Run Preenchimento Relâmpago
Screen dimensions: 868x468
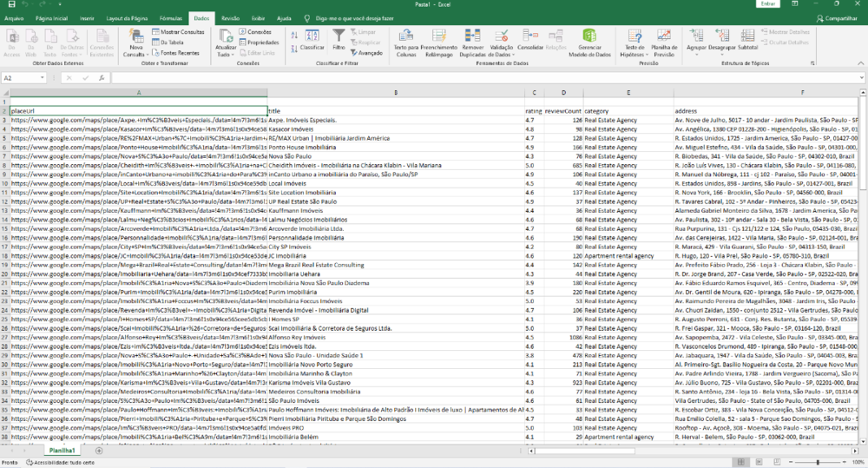tap(438, 43)
